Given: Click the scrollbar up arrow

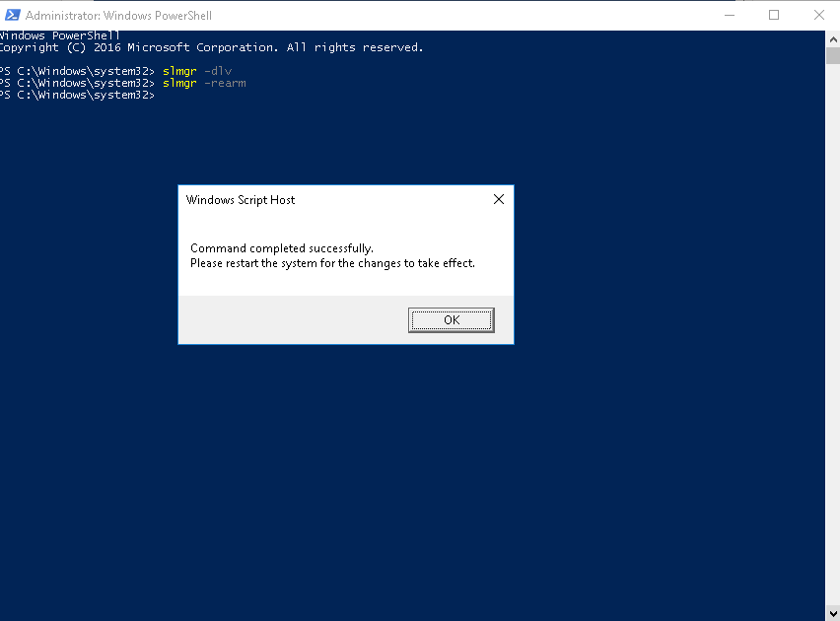Looking at the screenshot, I should click(832, 37).
